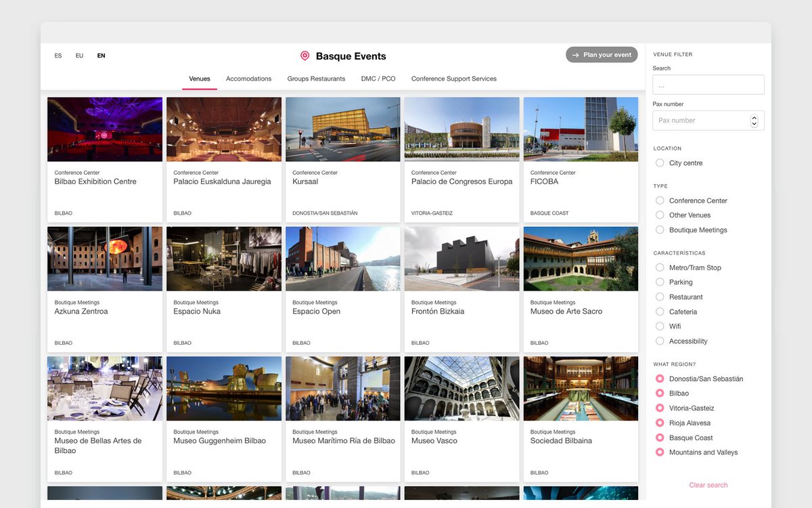
Task: Open the Venues tab
Action: pos(200,79)
